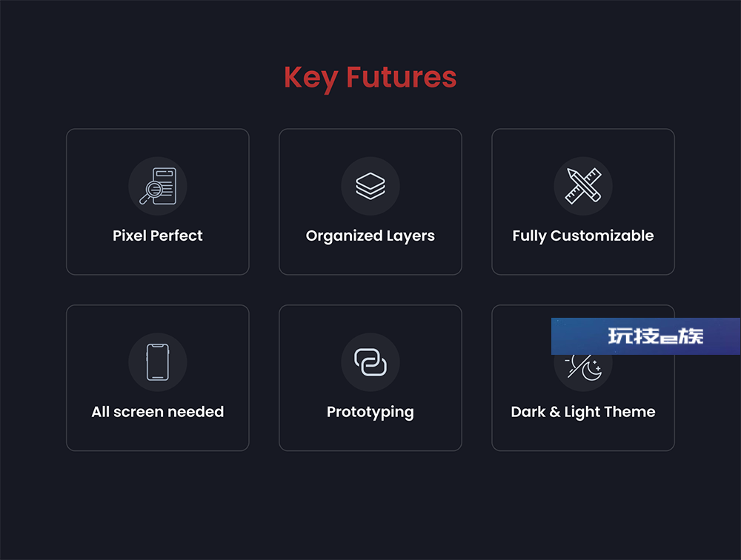Select the Prototyping text label

point(370,412)
